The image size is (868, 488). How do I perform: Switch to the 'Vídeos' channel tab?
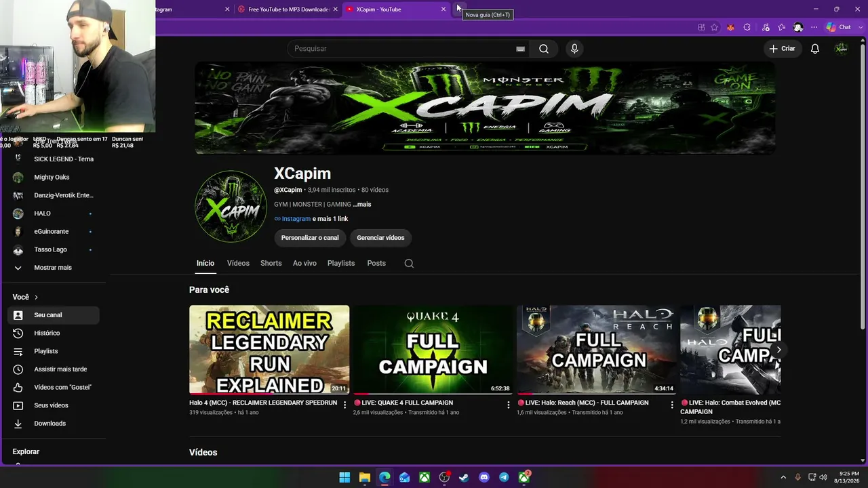point(238,263)
